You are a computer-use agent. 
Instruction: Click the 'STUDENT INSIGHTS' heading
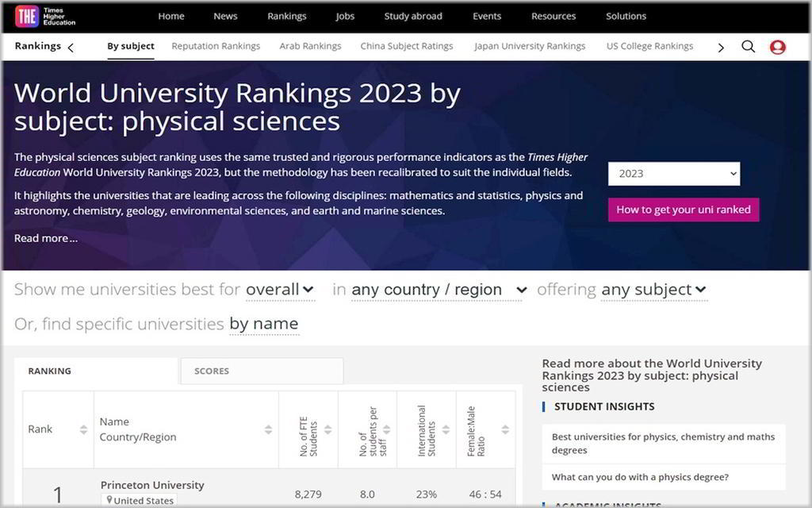tap(604, 407)
